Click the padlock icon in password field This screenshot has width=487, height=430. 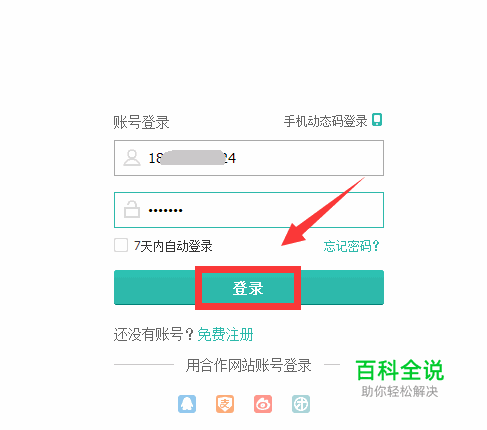point(132,209)
